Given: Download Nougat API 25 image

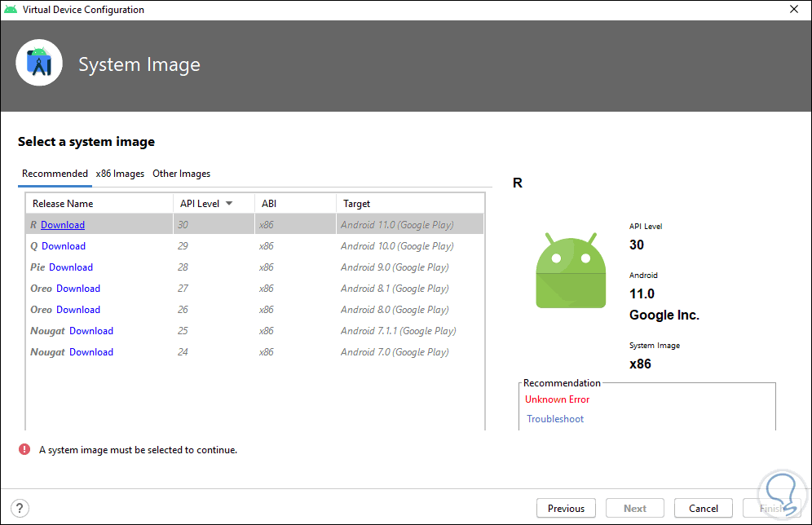Looking at the screenshot, I should pos(91,331).
